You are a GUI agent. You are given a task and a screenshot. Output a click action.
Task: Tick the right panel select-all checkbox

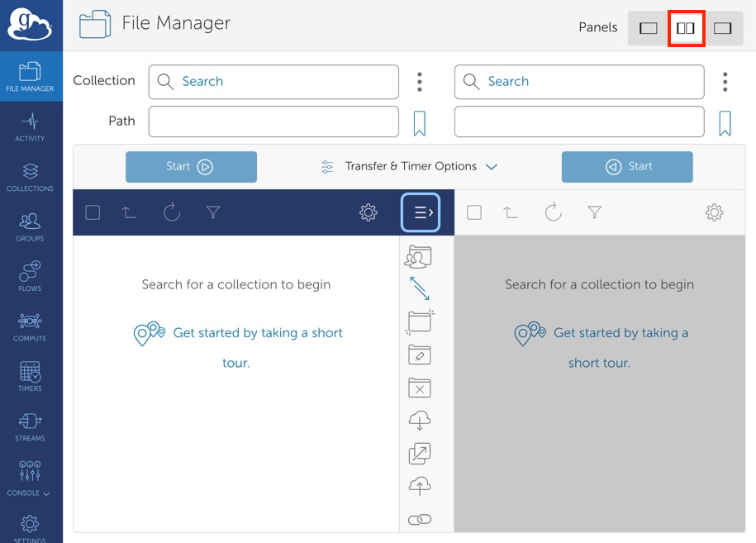(474, 212)
